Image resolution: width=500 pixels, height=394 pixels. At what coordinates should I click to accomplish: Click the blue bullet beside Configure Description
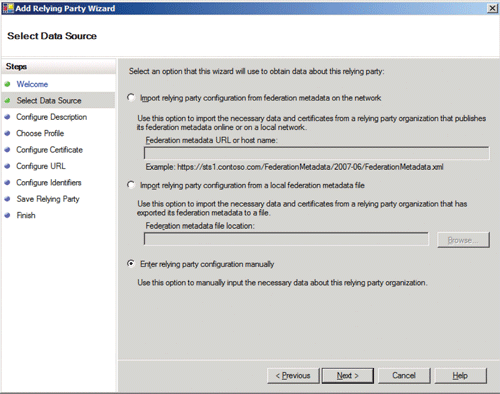pyautogui.click(x=7, y=117)
